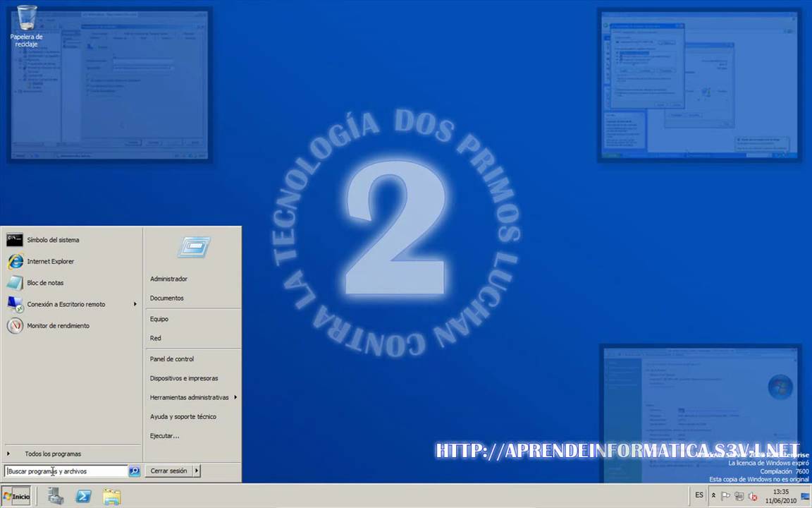Click the Inicio start button
Image resolution: width=812 pixels, height=508 pixels.
pos(16,496)
